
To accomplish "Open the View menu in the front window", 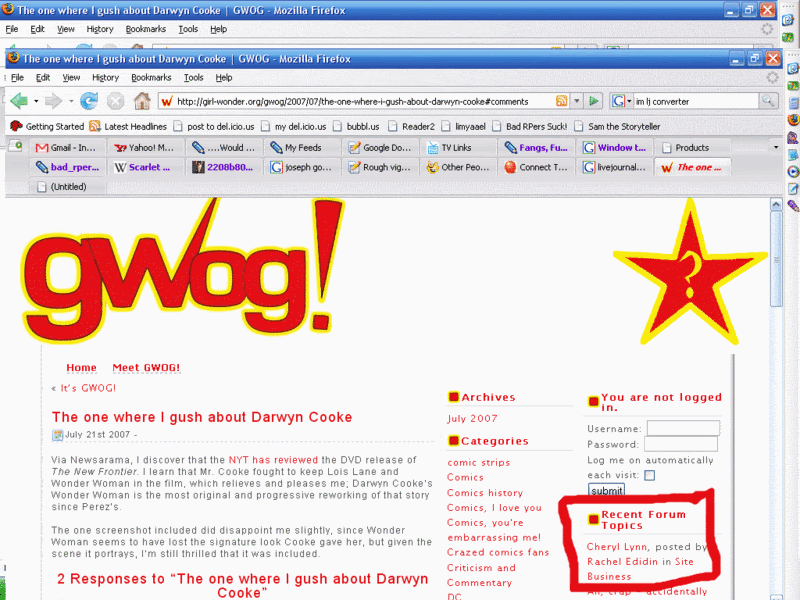I will pyautogui.click(x=71, y=78).
